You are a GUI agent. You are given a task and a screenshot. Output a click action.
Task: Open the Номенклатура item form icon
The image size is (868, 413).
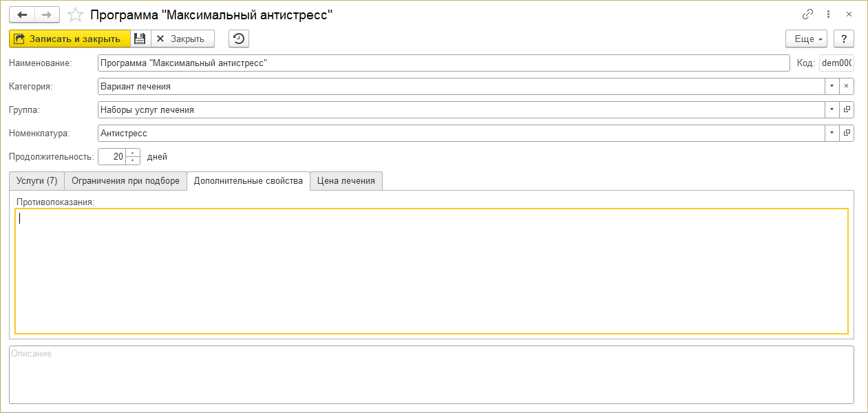[x=847, y=133]
